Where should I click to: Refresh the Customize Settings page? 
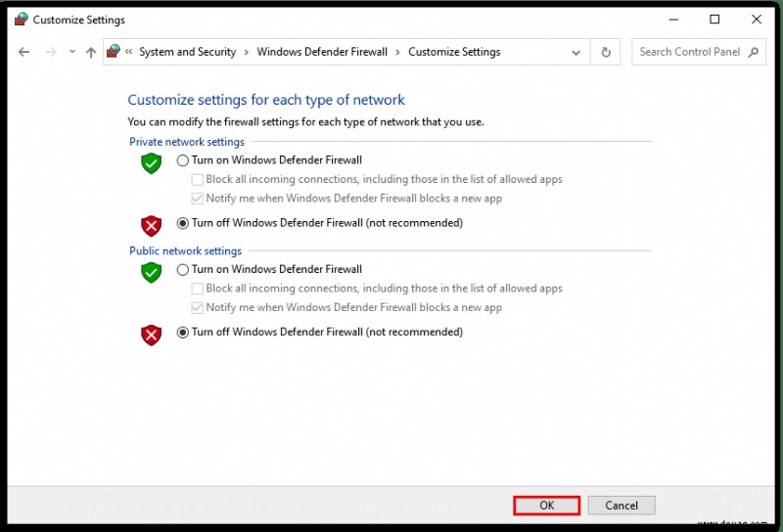click(606, 52)
